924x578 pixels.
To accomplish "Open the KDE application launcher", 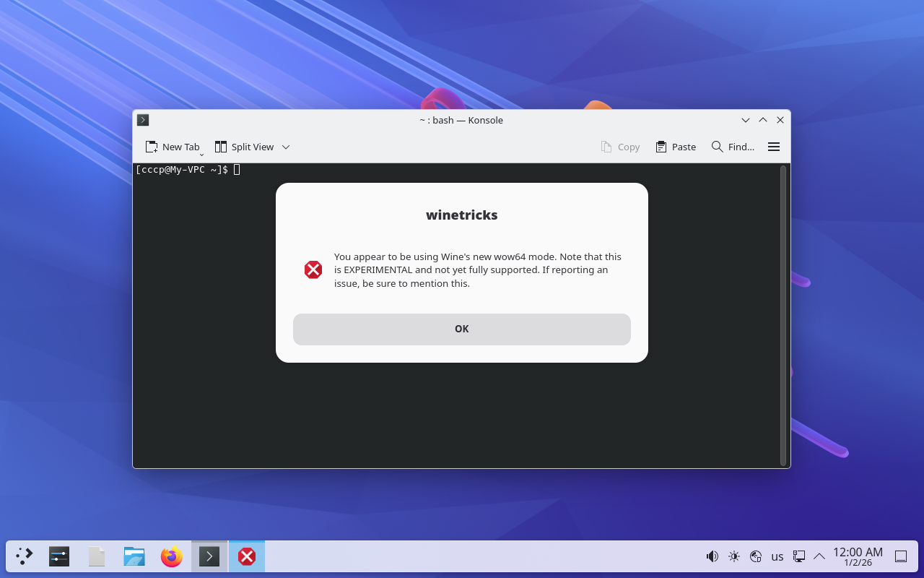I will coord(25,556).
